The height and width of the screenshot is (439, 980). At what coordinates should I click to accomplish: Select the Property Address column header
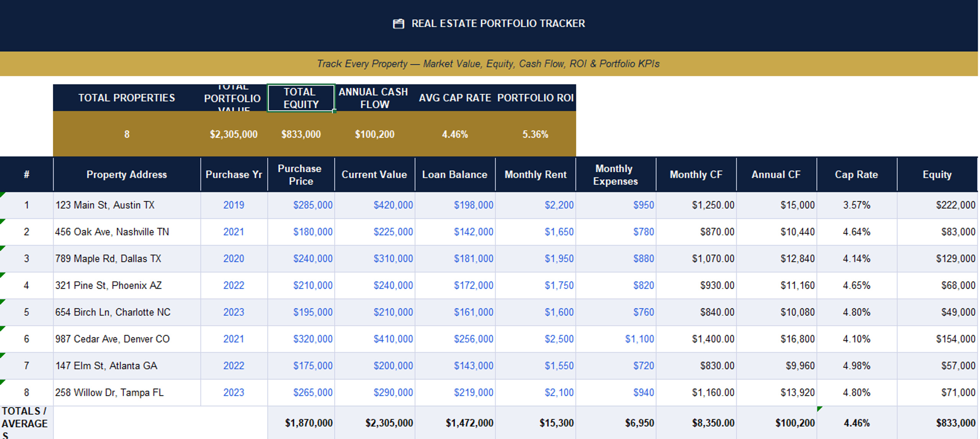tap(127, 175)
